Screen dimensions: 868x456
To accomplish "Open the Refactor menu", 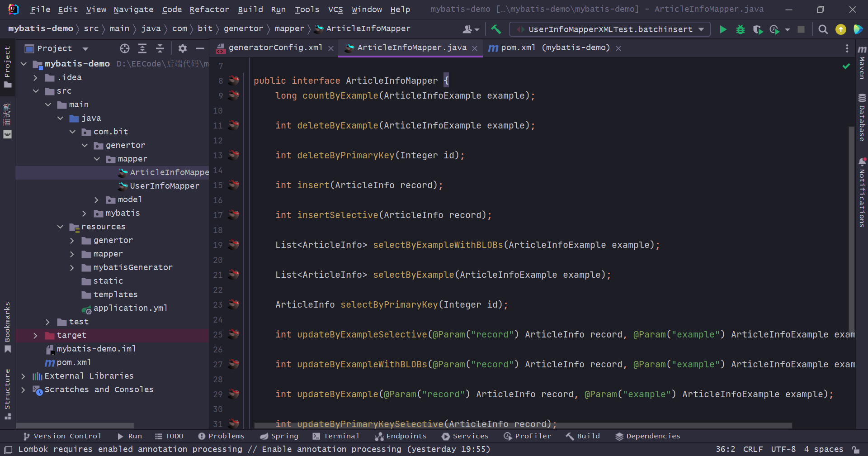I will coord(209,9).
